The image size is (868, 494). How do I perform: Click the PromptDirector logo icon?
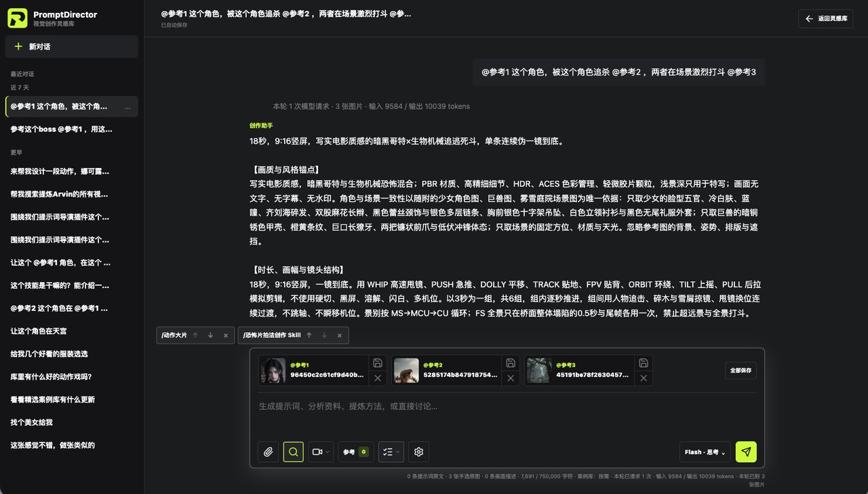click(18, 18)
